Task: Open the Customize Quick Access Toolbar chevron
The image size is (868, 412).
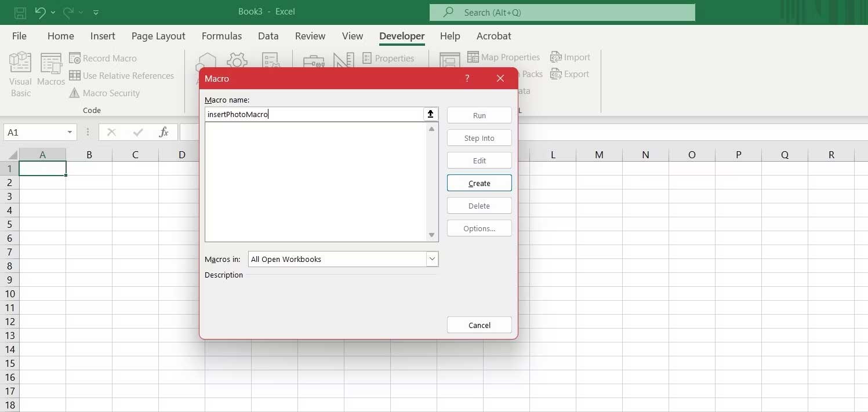Action: pyautogui.click(x=96, y=12)
